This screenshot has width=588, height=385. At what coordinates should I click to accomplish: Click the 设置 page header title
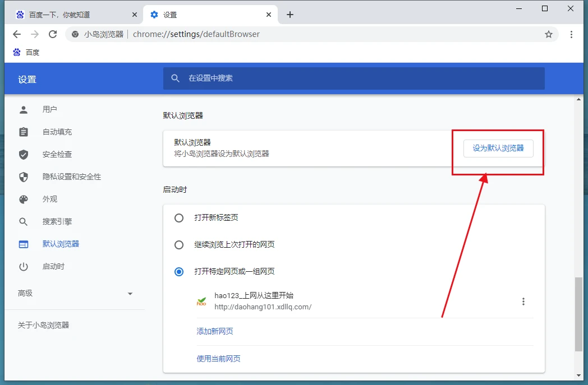pos(27,80)
